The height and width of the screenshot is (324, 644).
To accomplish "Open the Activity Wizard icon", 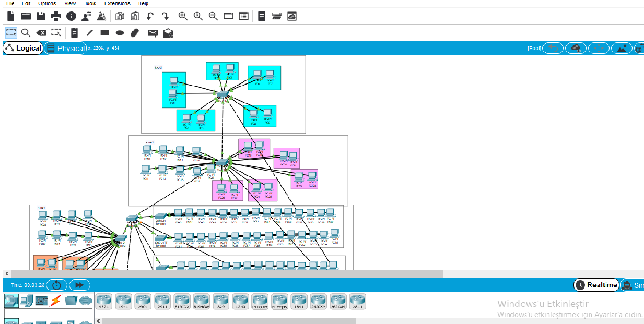I will coord(86,16).
